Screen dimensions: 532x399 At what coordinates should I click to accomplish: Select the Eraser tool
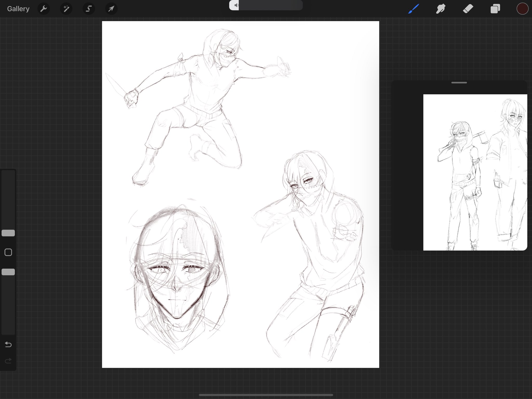468,9
